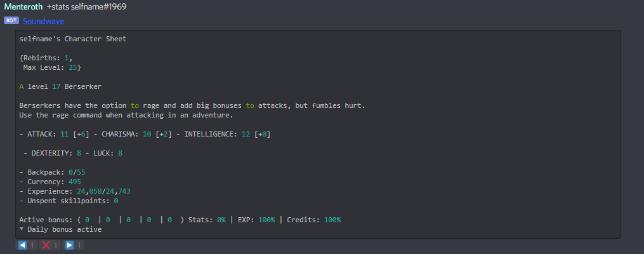Click the red X reaction button
The width and height of the screenshot is (644, 254).
click(x=50, y=245)
